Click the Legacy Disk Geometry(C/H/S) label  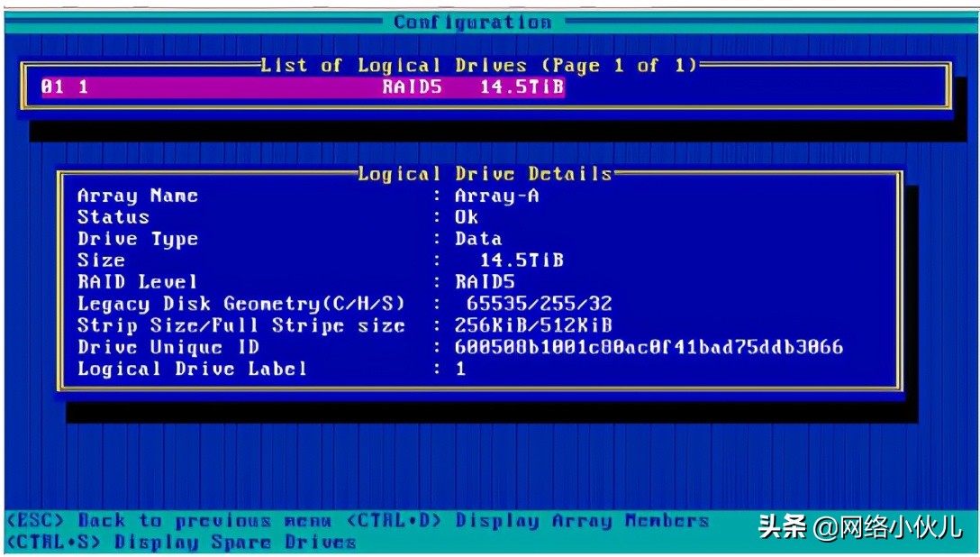click(241, 304)
